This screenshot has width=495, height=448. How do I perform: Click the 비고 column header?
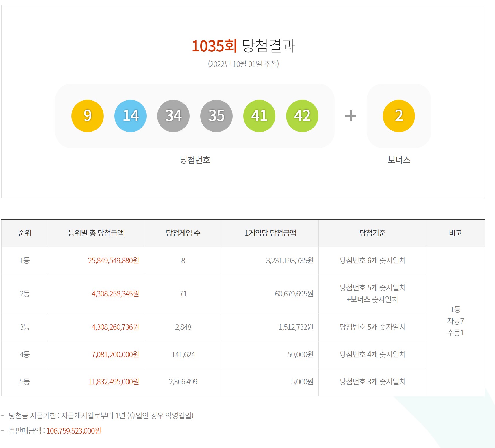coord(455,233)
